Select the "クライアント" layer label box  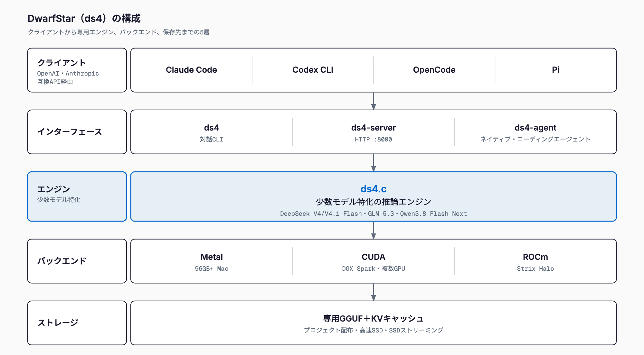click(x=77, y=70)
